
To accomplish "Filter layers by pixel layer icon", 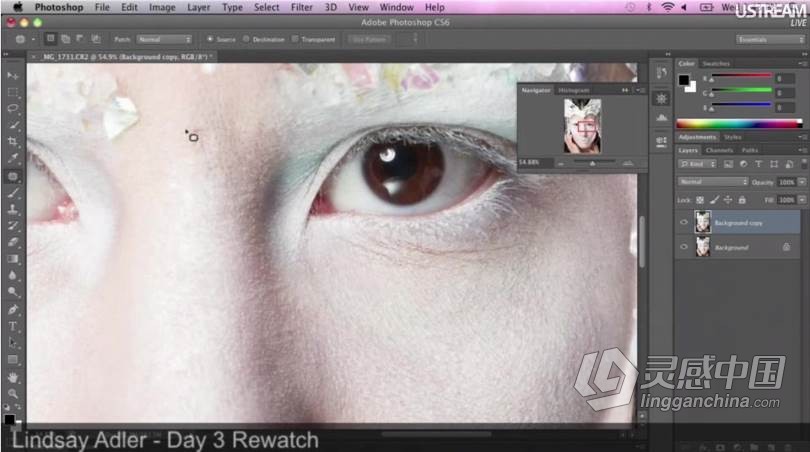I will click(x=728, y=164).
